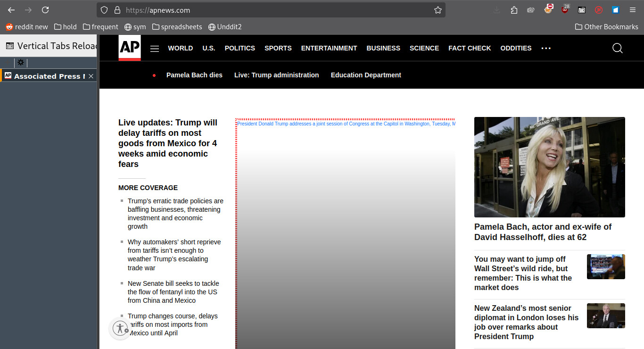Bookmark this page with the star icon
Viewport: 644px width, 349px height.
[438, 10]
